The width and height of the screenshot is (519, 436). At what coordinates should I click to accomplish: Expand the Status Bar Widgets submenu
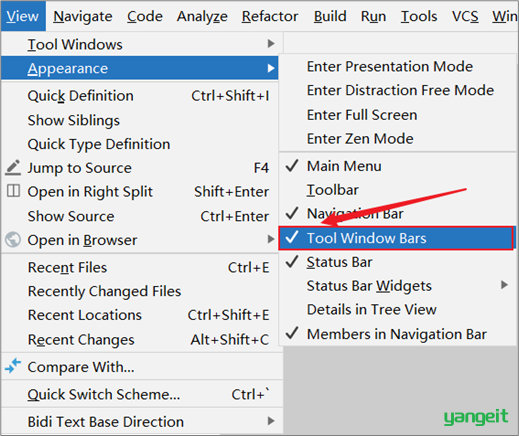pyautogui.click(x=397, y=286)
